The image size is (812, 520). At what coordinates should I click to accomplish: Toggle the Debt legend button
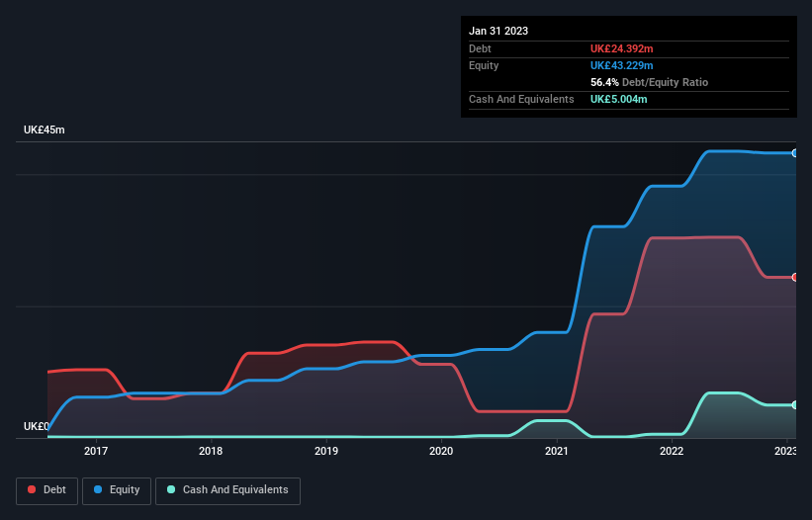point(47,490)
